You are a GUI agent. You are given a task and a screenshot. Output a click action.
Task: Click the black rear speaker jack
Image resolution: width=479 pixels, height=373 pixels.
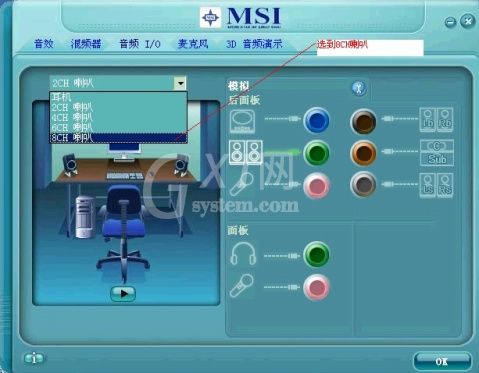coord(363,121)
